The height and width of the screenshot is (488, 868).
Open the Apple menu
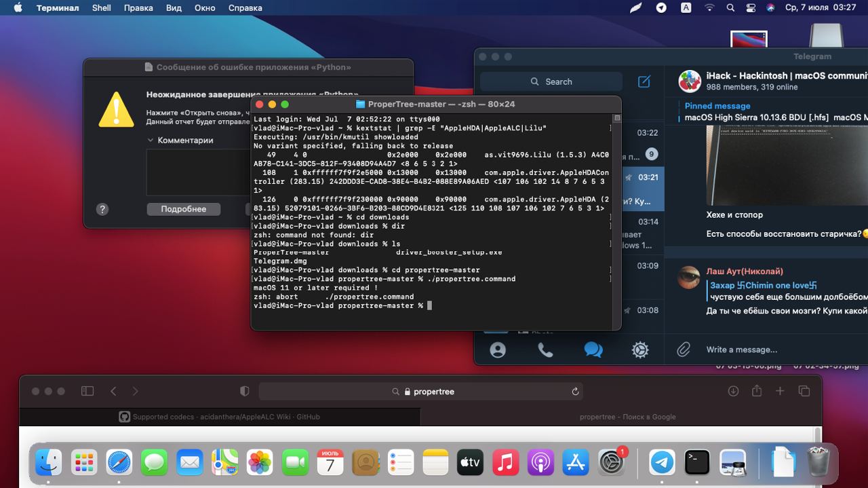point(18,8)
